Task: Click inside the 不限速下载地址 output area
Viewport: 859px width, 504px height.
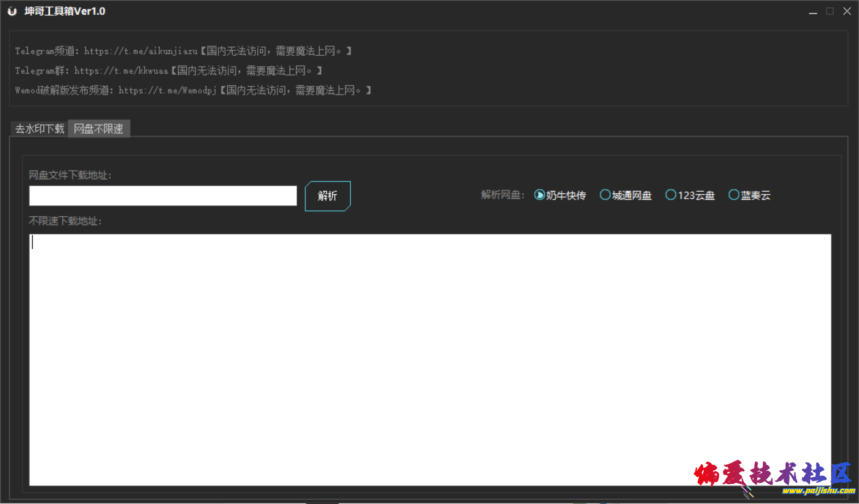Action: click(429, 359)
